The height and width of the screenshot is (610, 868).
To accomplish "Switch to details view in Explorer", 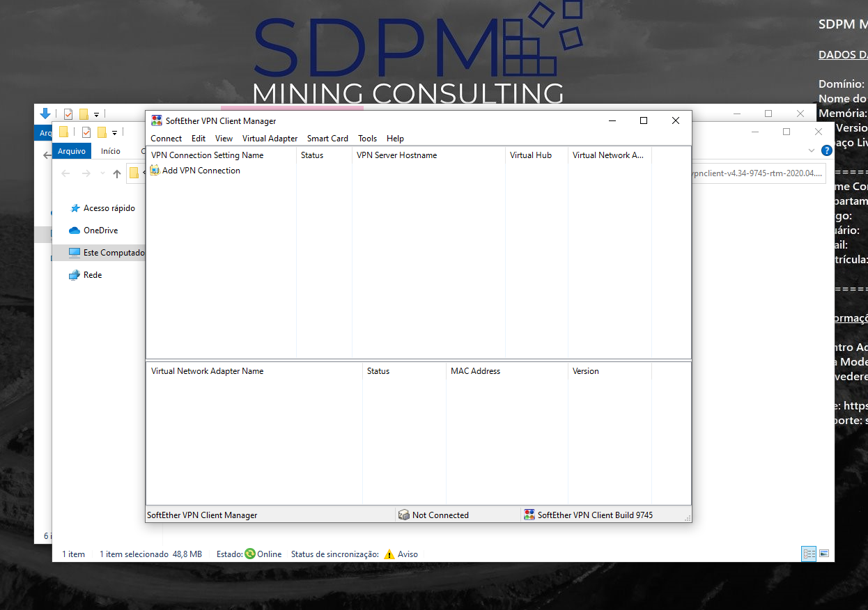I will [x=809, y=554].
